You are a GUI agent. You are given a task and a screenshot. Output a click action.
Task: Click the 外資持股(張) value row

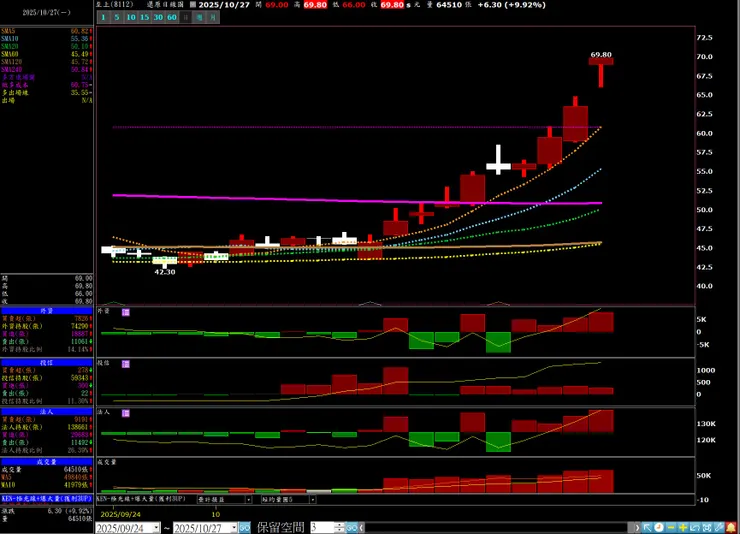pos(46,326)
